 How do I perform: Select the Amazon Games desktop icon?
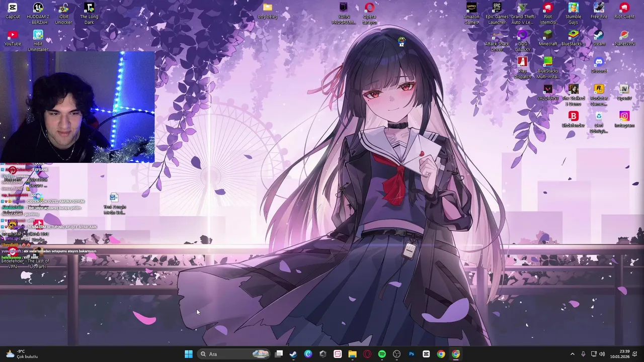471,14
